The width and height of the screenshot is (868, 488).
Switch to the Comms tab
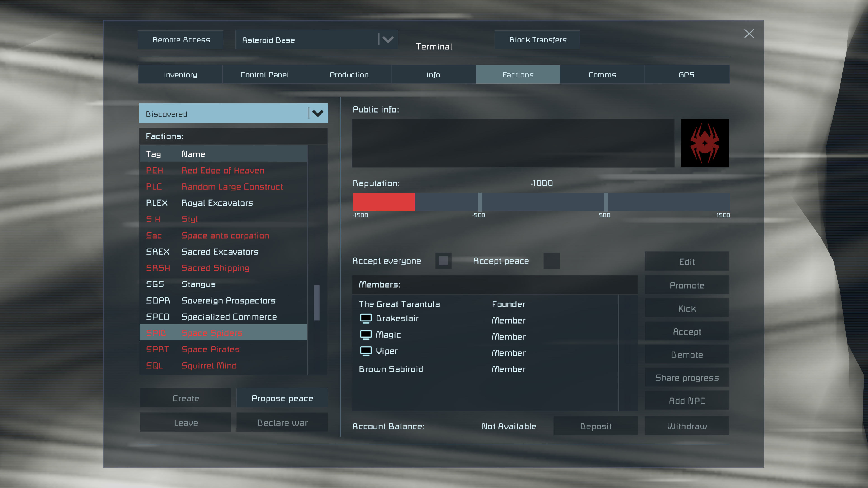pos(602,74)
